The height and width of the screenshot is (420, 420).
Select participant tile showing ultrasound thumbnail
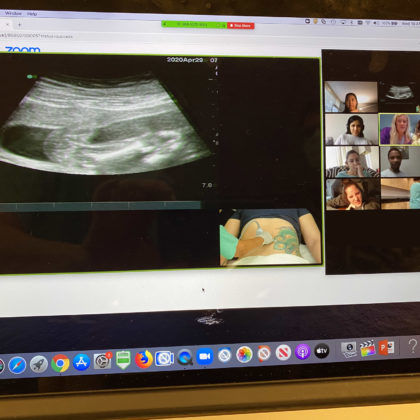click(399, 96)
